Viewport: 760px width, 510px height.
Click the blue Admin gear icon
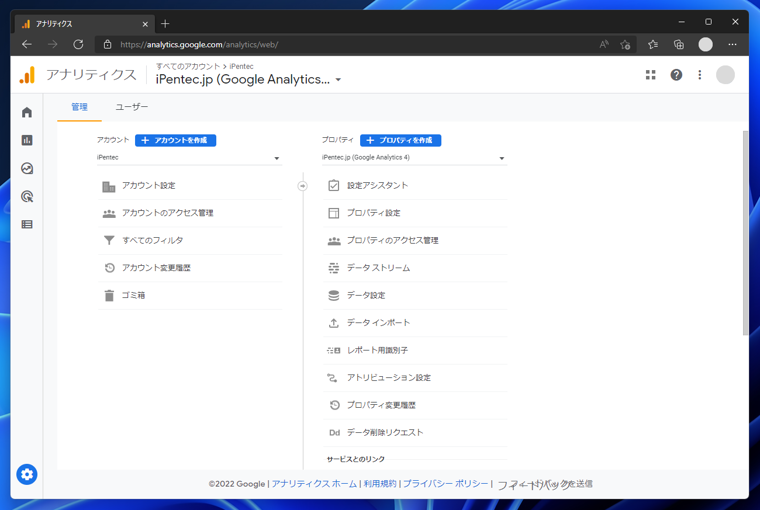pos(27,474)
